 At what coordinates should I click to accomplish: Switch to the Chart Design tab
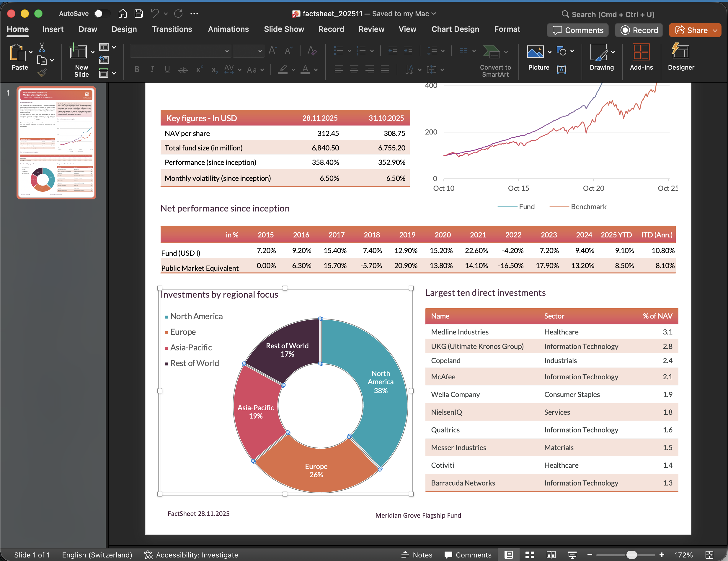(x=455, y=29)
